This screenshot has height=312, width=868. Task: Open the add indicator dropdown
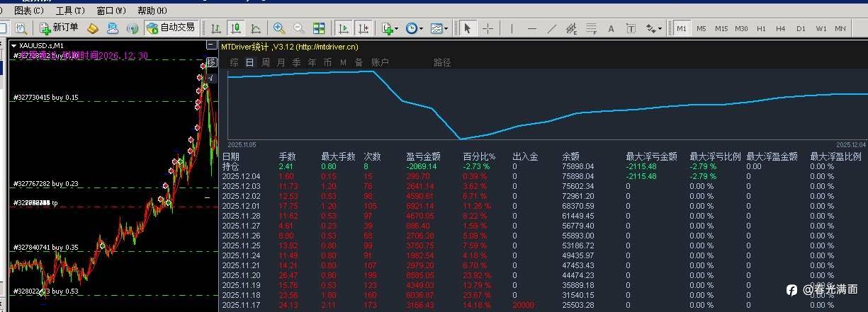tap(389, 28)
